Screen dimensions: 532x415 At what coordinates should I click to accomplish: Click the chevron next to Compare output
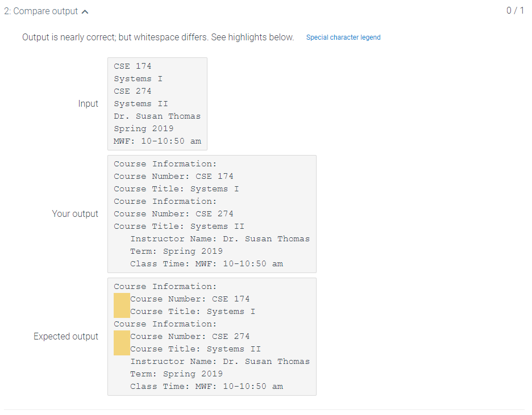[85, 10]
